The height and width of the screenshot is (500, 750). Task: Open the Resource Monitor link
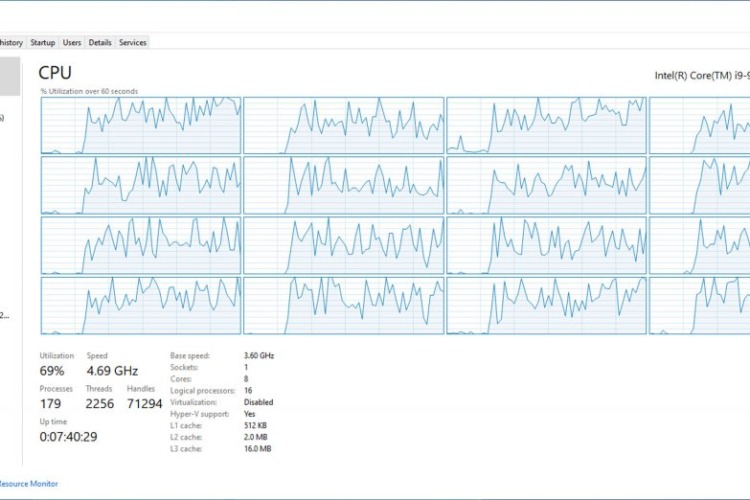point(28,484)
